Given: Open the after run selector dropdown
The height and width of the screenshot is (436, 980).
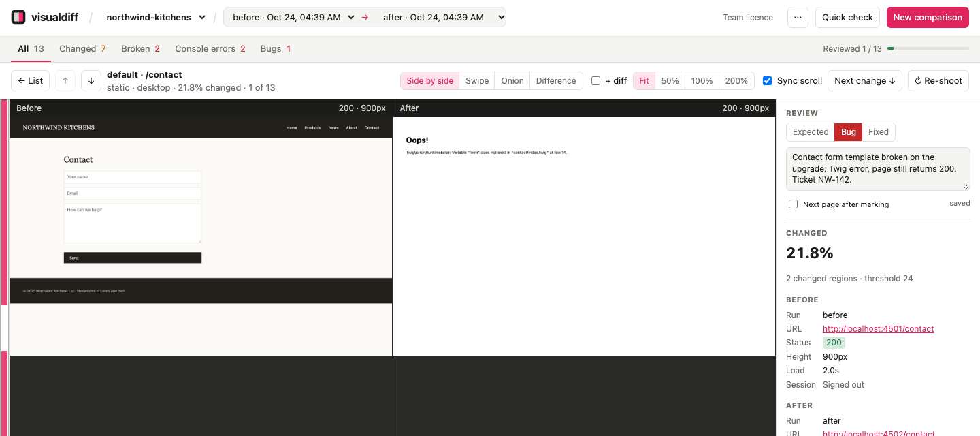Looking at the screenshot, I should click(442, 17).
